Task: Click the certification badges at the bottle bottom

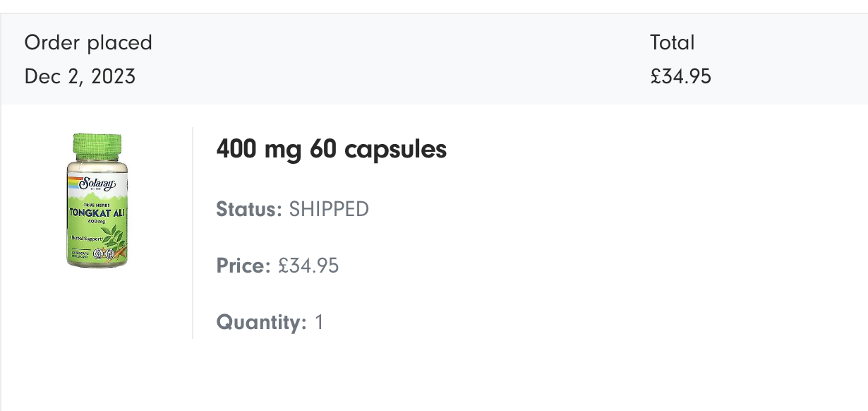Action: point(102,253)
